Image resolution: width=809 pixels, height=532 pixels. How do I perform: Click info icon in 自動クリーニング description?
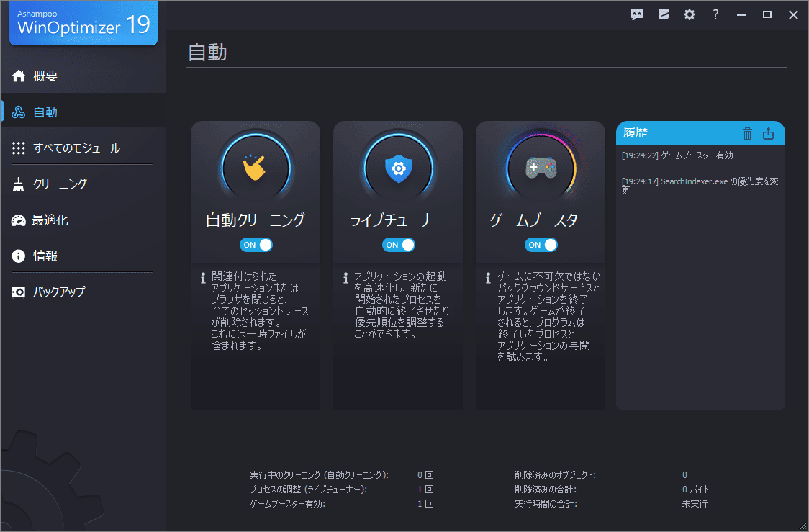[203, 278]
